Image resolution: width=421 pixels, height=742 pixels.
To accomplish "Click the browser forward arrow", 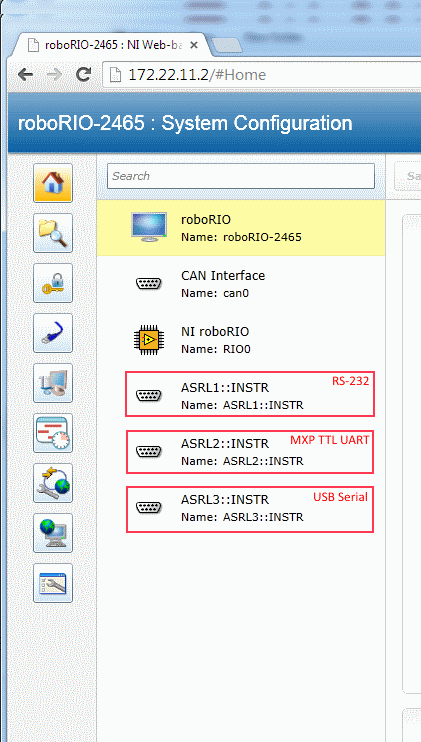I will [54, 74].
